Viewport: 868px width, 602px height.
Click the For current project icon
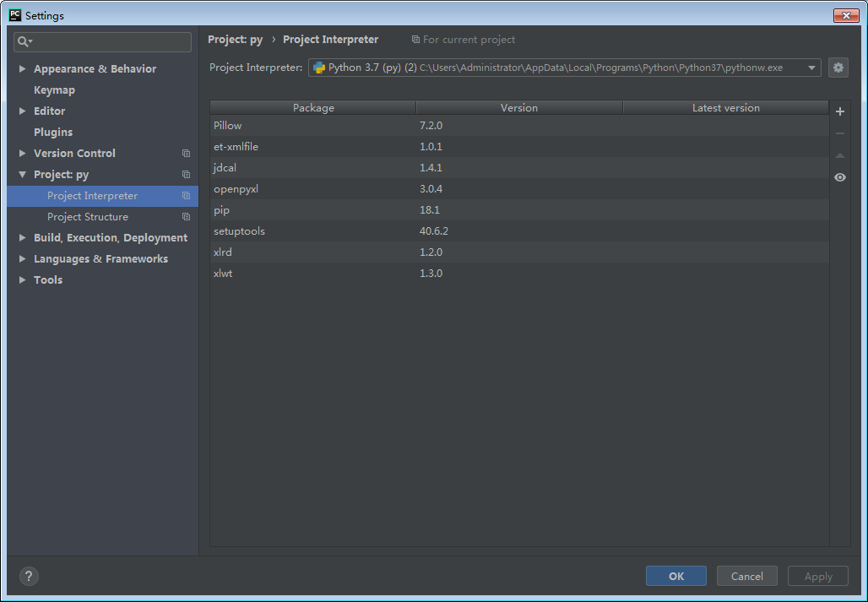[x=415, y=40]
